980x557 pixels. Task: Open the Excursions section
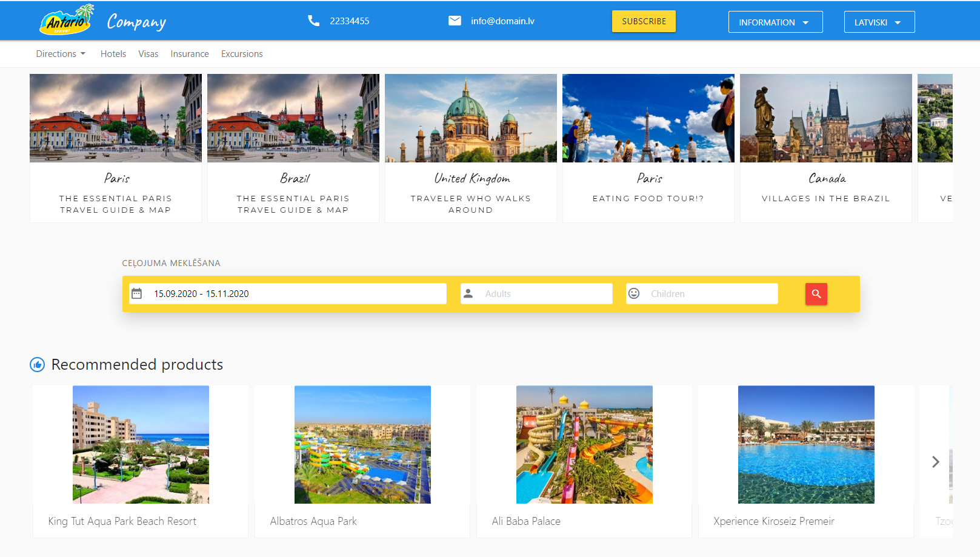(x=241, y=53)
